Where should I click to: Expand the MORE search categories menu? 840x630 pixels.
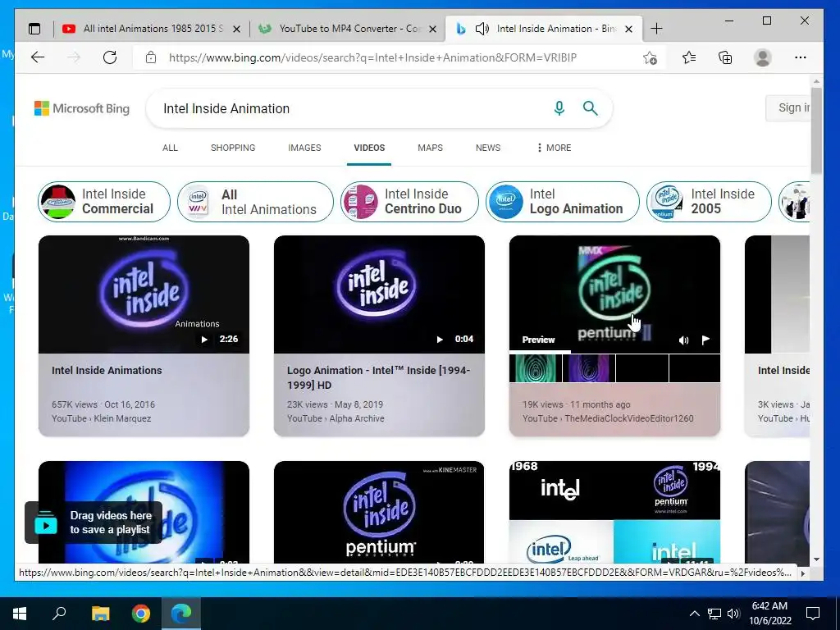[554, 148]
